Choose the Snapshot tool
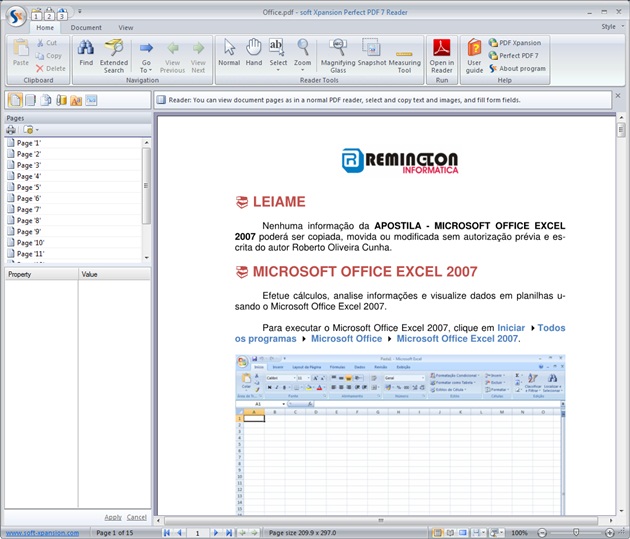The image size is (630, 539). (x=372, y=53)
